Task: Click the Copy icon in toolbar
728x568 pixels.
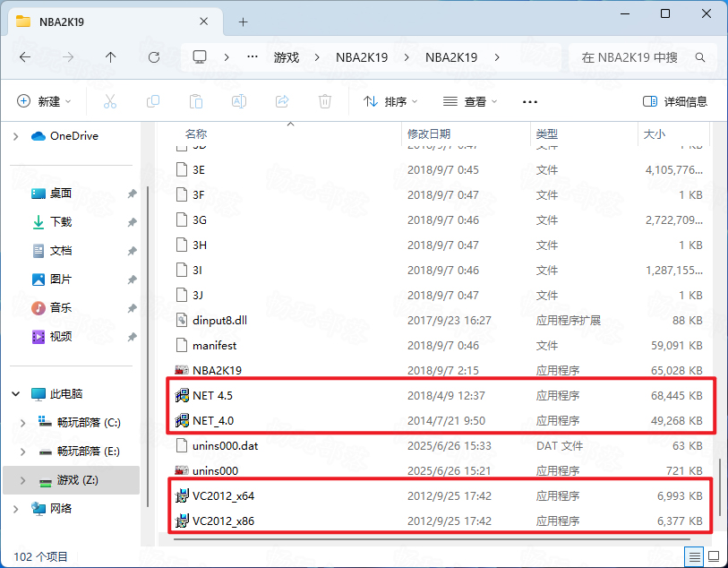Action: (153, 101)
